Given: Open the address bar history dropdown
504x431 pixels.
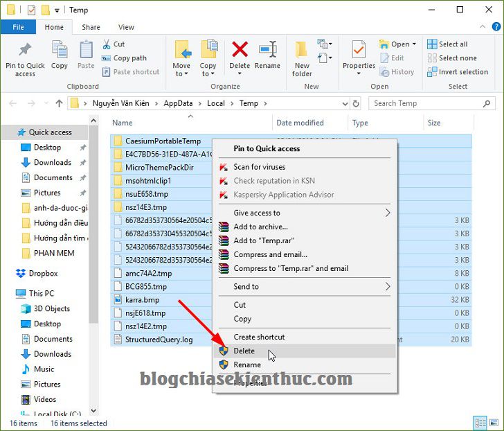Looking at the screenshot, I should click(345, 103).
